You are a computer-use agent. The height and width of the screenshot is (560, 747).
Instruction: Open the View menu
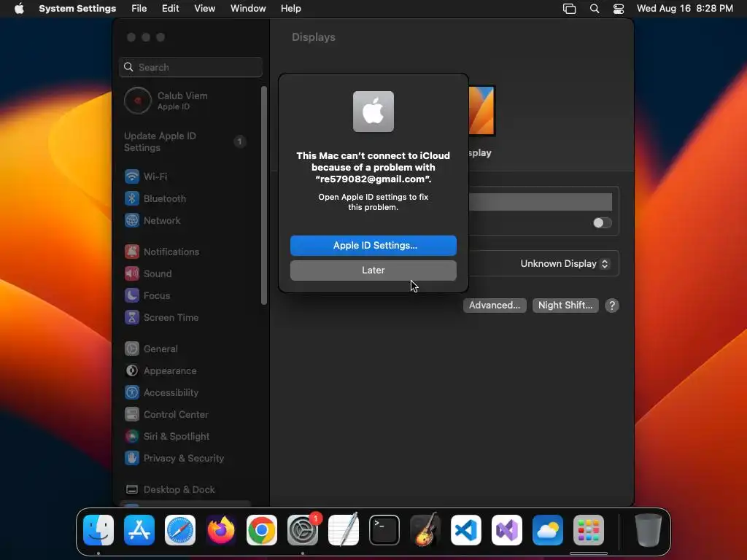[205, 9]
